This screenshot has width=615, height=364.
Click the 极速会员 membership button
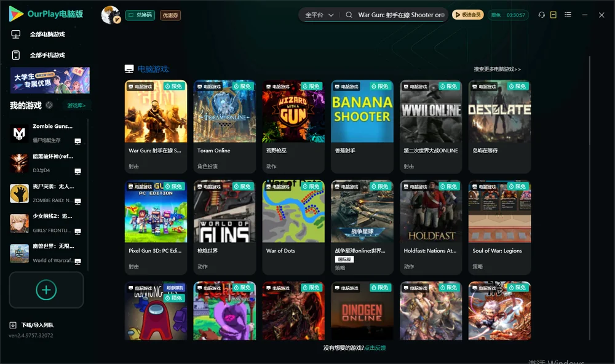468,15
